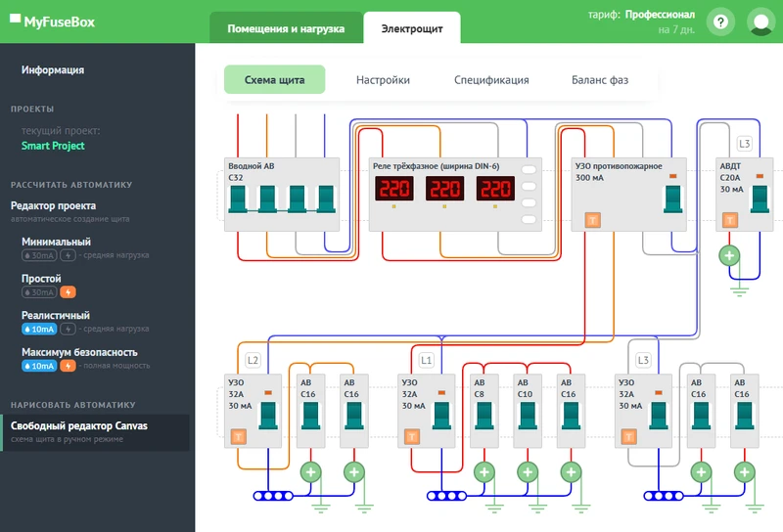Image resolution: width=783 pixels, height=532 pixels.
Task: Click the green plus under АВ C8
Action: [482, 473]
